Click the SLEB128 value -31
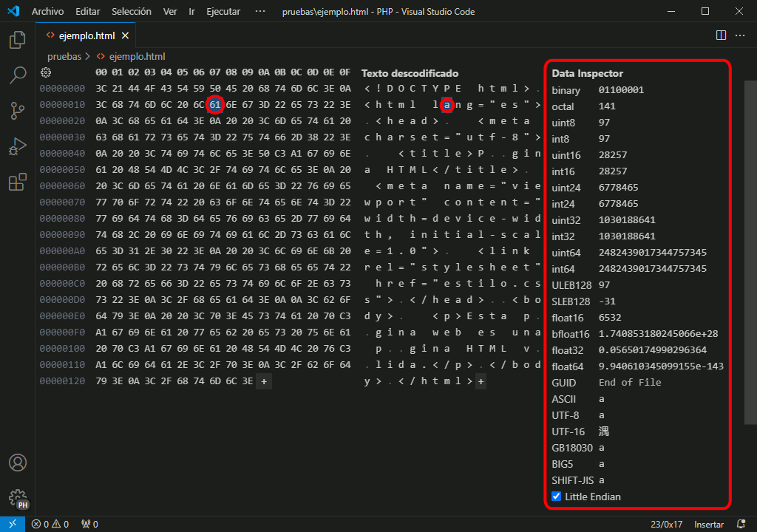 [x=607, y=301]
